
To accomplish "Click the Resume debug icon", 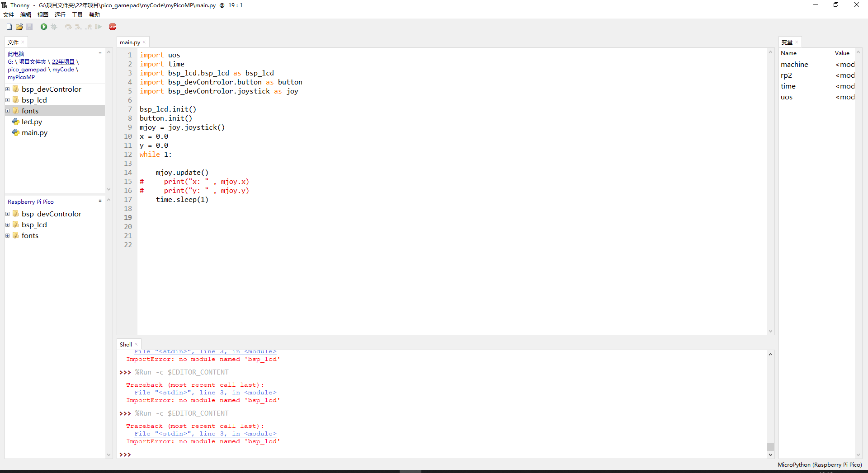I will click(98, 27).
